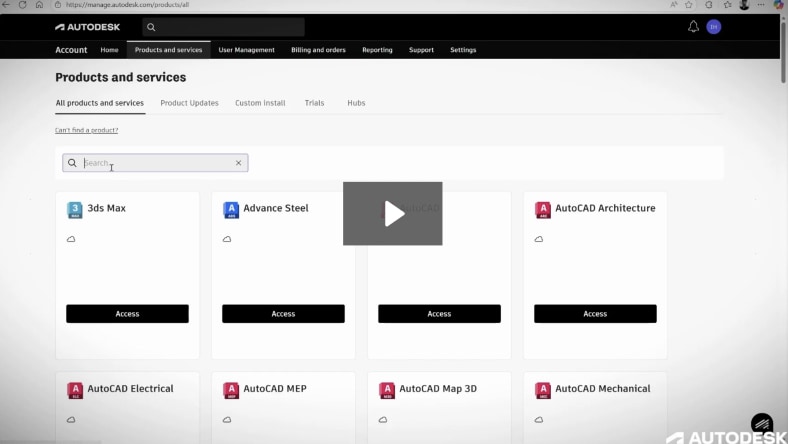The height and width of the screenshot is (444, 788).
Task: Open the notifications bell icon
Action: point(693,27)
